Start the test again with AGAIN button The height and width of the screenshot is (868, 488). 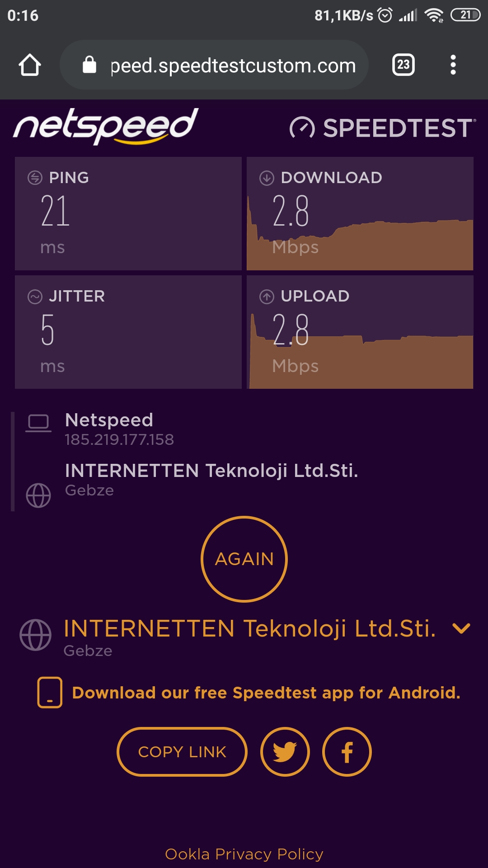point(244,559)
